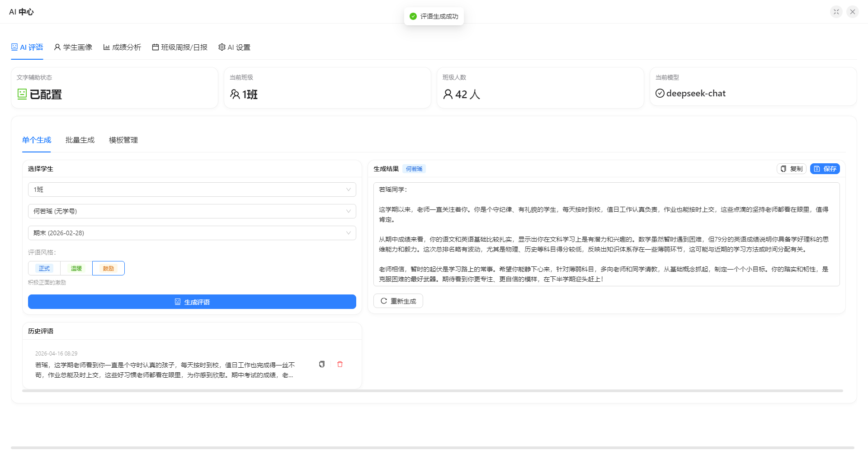The width and height of the screenshot is (868, 460).
Task: Click the history comment text from 2026-04-16
Action: coord(165,370)
